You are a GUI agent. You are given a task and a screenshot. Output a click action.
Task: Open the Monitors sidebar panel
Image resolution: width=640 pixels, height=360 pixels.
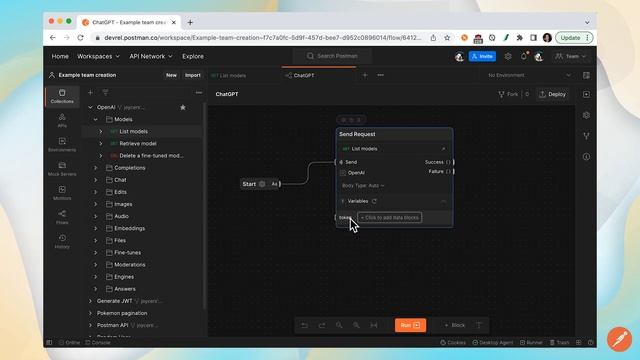(x=62, y=193)
